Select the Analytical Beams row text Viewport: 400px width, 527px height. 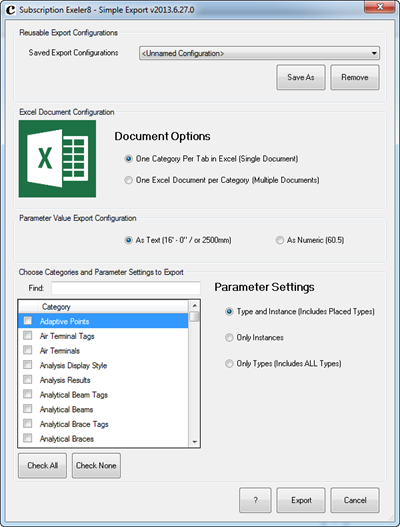coord(66,409)
